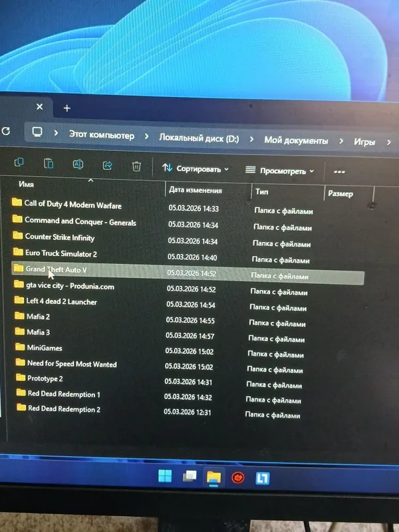Select the Command and Conquer - Generals folder
The image size is (399, 532).
tap(80, 221)
